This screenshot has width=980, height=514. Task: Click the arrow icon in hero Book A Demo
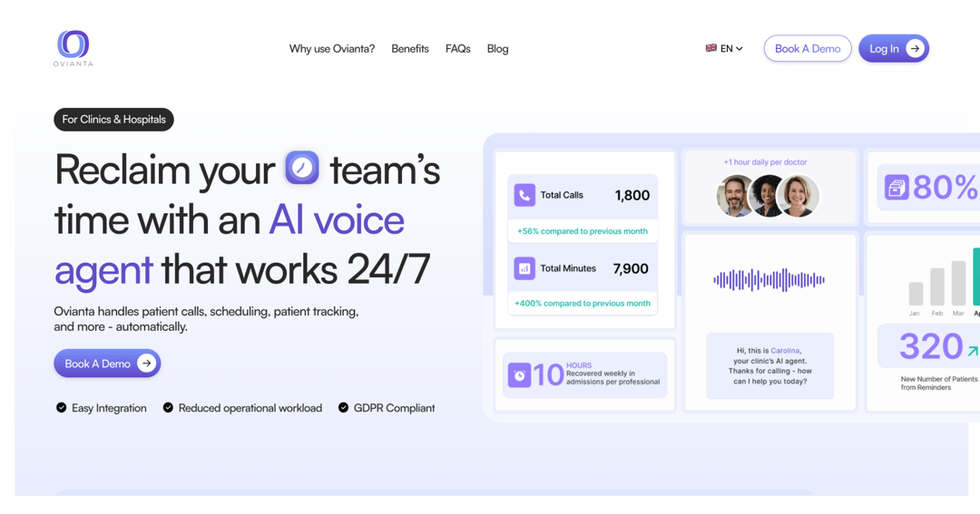(x=146, y=363)
